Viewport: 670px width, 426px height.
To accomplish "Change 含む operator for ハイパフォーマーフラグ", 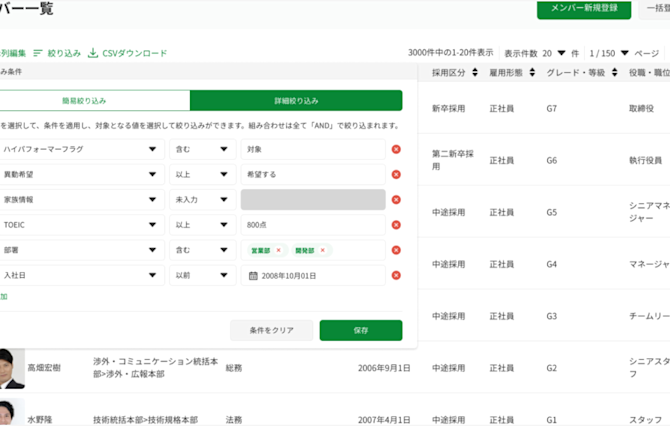I will pyautogui.click(x=203, y=149).
